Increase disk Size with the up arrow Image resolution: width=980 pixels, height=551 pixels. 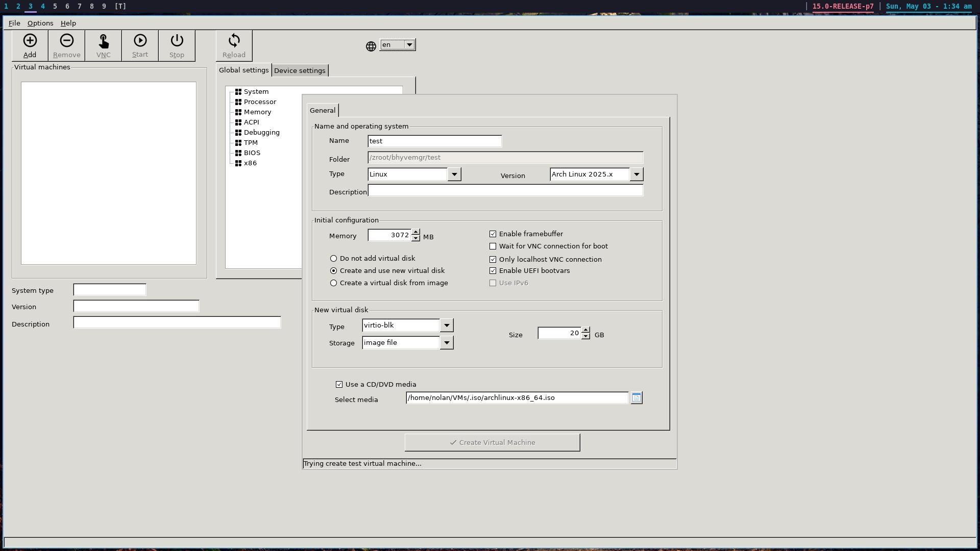pos(585,330)
